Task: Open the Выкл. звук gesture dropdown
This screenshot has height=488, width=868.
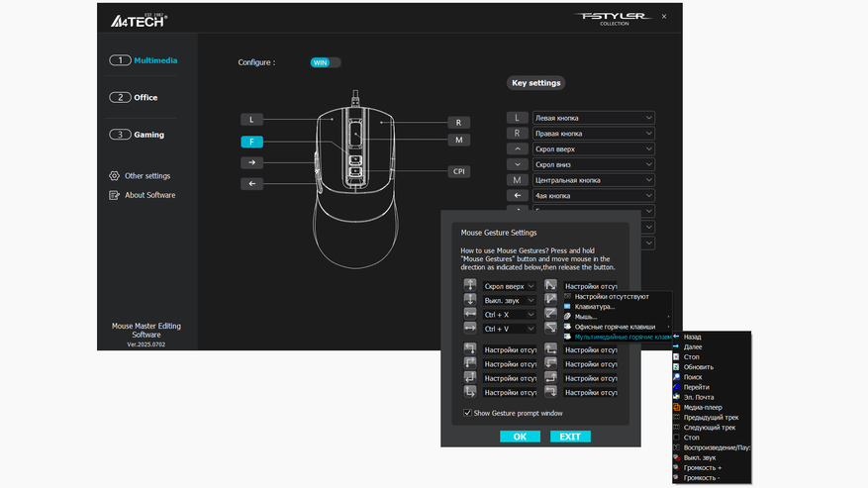Action: pyautogui.click(x=509, y=300)
